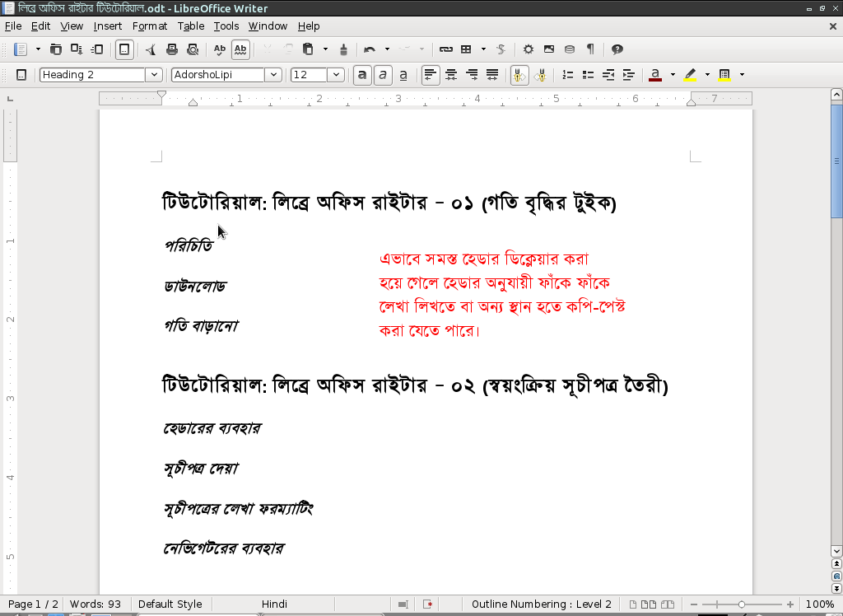Click the Open file icon
843x616 pixels.
55,49
